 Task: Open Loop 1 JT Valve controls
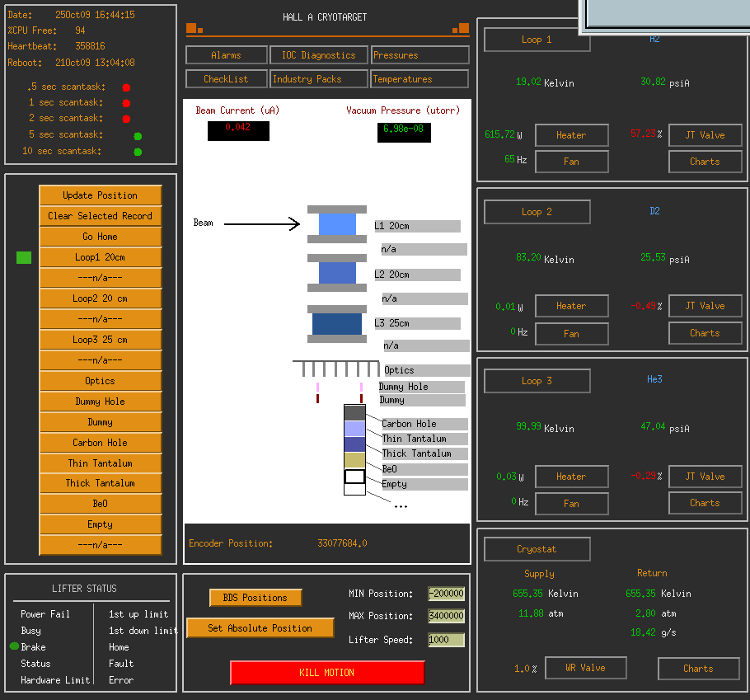pyautogui.click(x=705, y=135)
